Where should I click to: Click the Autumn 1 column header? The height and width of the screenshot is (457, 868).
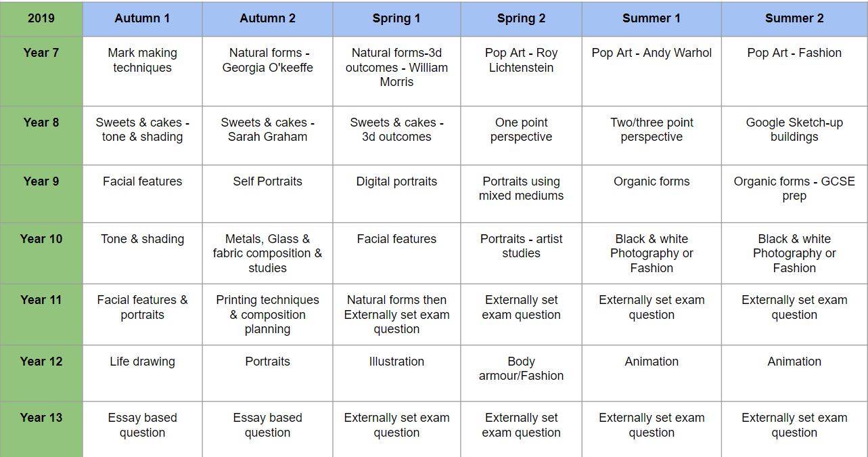pos(142,18)
